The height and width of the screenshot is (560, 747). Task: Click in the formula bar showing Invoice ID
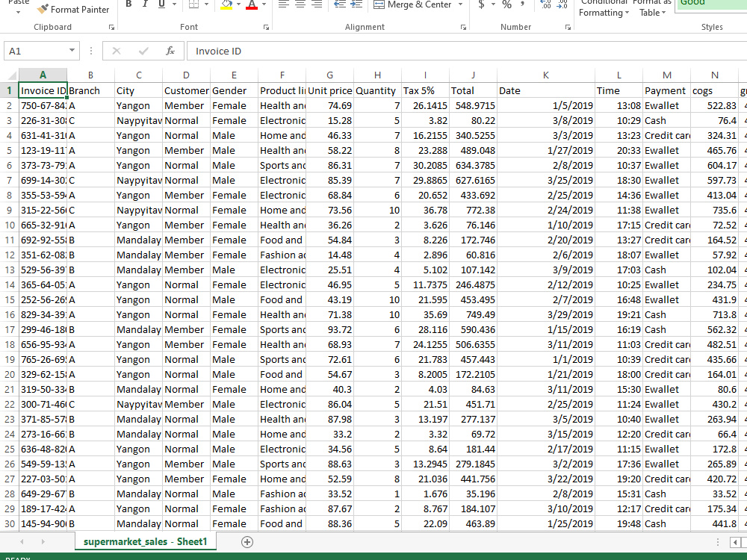pyautogui.click(x=467, y=51)
